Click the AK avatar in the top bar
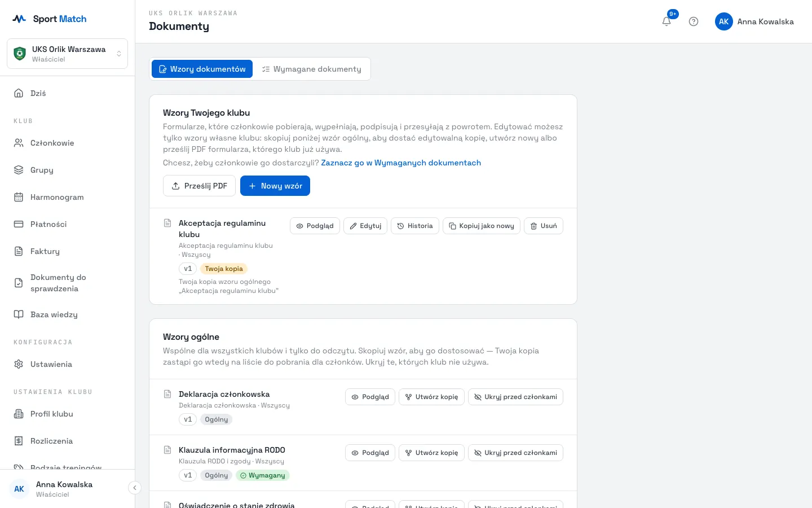The image size is (812, 508). [724, 21]
